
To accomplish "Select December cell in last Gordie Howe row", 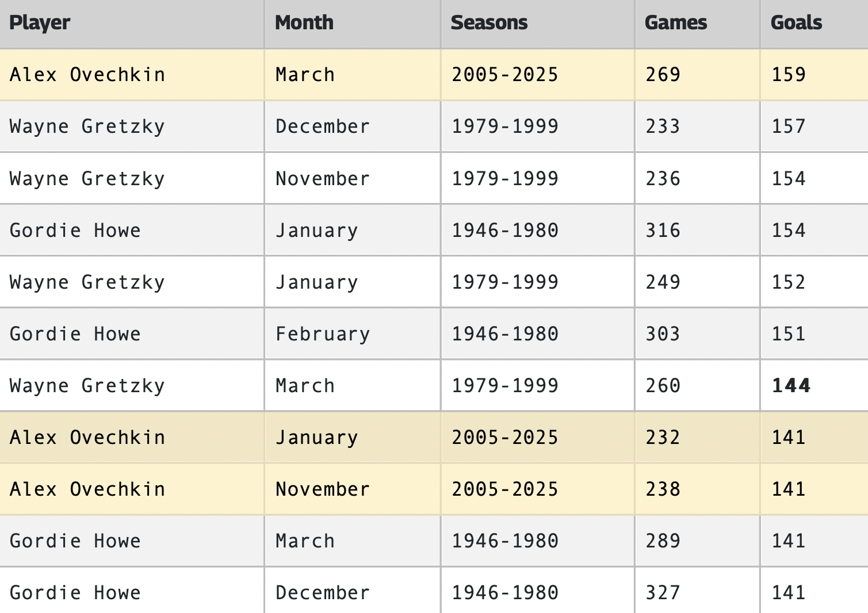I will 322,592.
